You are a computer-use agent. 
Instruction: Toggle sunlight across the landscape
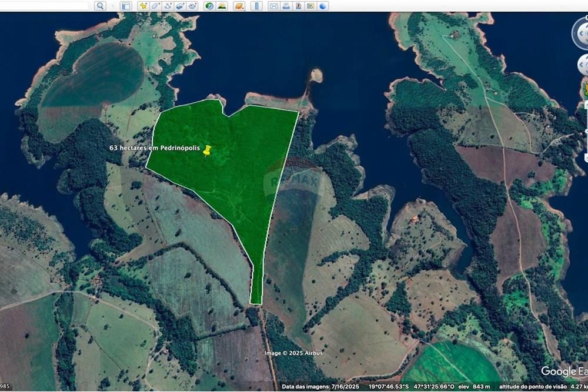[x=222, y=6]
